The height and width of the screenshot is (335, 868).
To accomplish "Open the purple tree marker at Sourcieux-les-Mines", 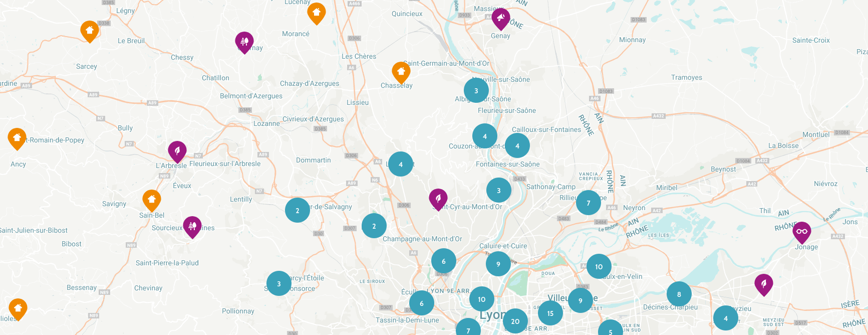I will 192,227.
